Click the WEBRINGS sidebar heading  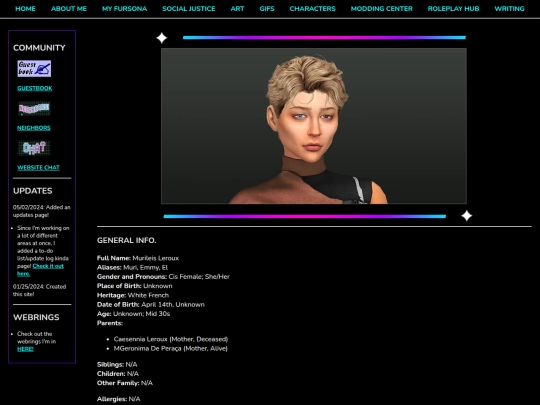coord(36,317)
